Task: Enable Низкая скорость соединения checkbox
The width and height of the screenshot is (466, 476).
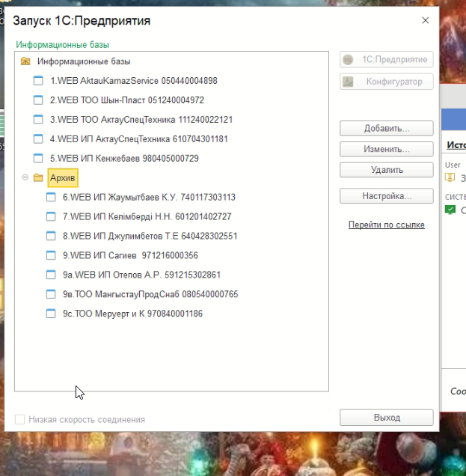Action: click(20, 420)
